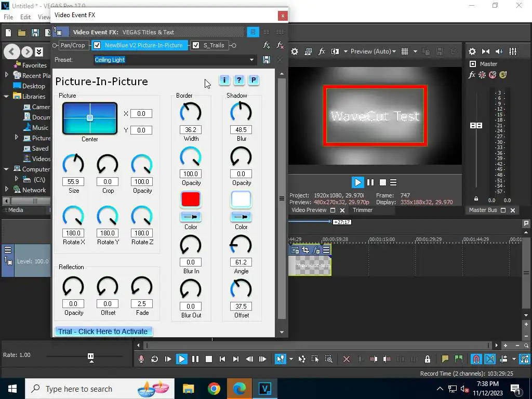Open the Normal Edit Tool dropdown arrow
Image resolution: width=532 pixels, height=399 pixels.
click(291, 359)
